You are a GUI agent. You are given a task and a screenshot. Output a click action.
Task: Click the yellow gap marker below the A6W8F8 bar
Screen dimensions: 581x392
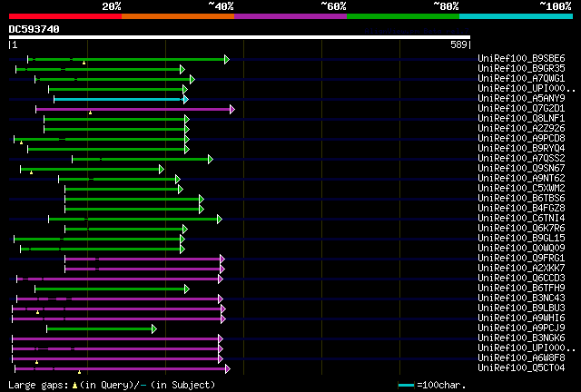tap(36, 362)
